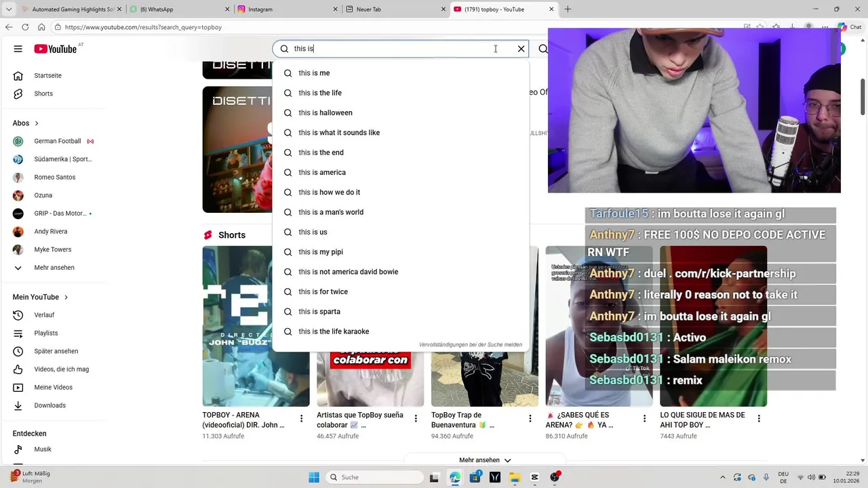The height and width of the screenshot is (488, 868).
Task: Open Meine Videos in sidebar
Action: tap(53, 387)
